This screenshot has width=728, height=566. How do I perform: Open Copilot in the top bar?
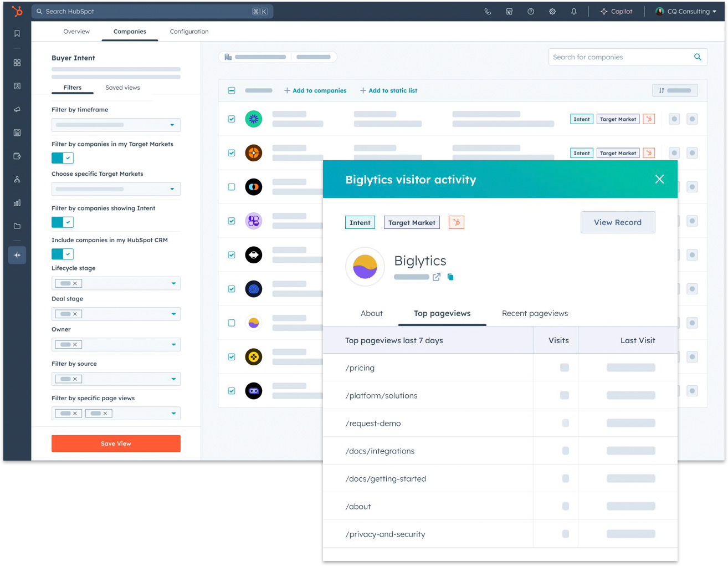click(616, 11)
